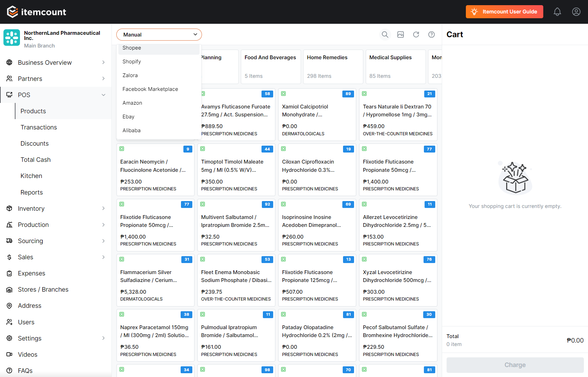Click the Business Overview globe icon
Viewport: 588px width, 377px height.
(9, 62)
